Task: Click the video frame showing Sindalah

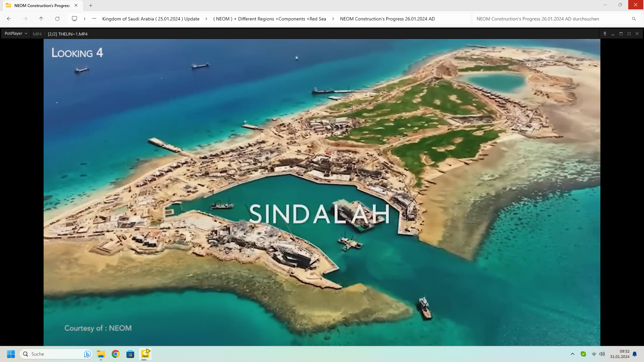Action: coord(322,192)
